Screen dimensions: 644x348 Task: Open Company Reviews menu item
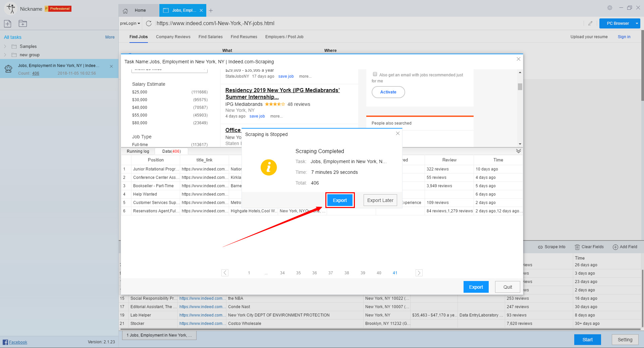click(x=173, y=37)
